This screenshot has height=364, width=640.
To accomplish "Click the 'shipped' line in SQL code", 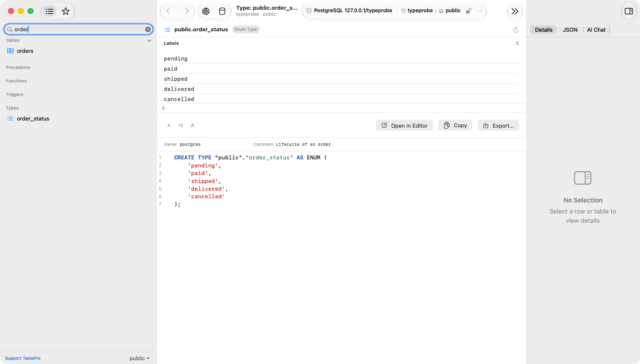I will coord(204,181).
